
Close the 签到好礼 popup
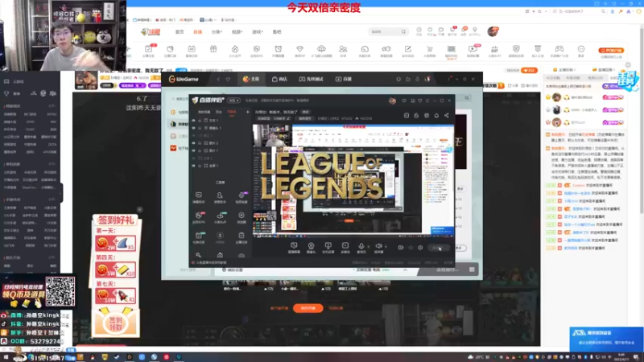[x=139, y=209]
